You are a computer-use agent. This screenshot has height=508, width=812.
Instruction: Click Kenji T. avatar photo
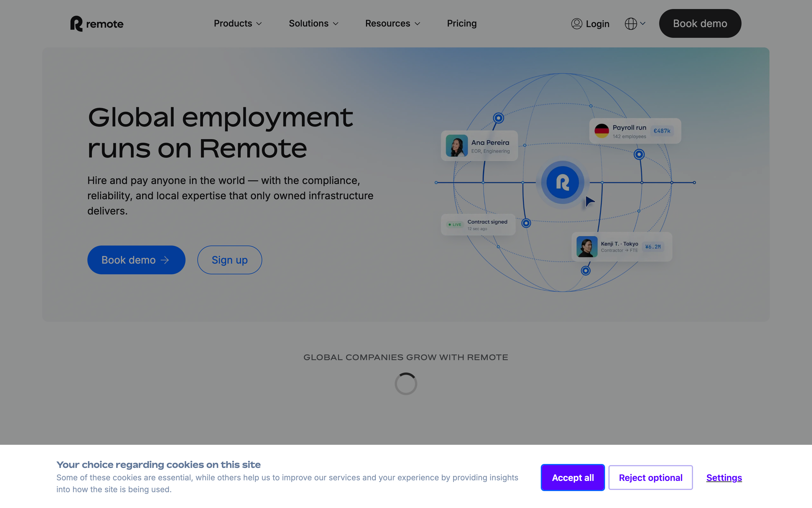pyautogui.click(x=587, y=247)
